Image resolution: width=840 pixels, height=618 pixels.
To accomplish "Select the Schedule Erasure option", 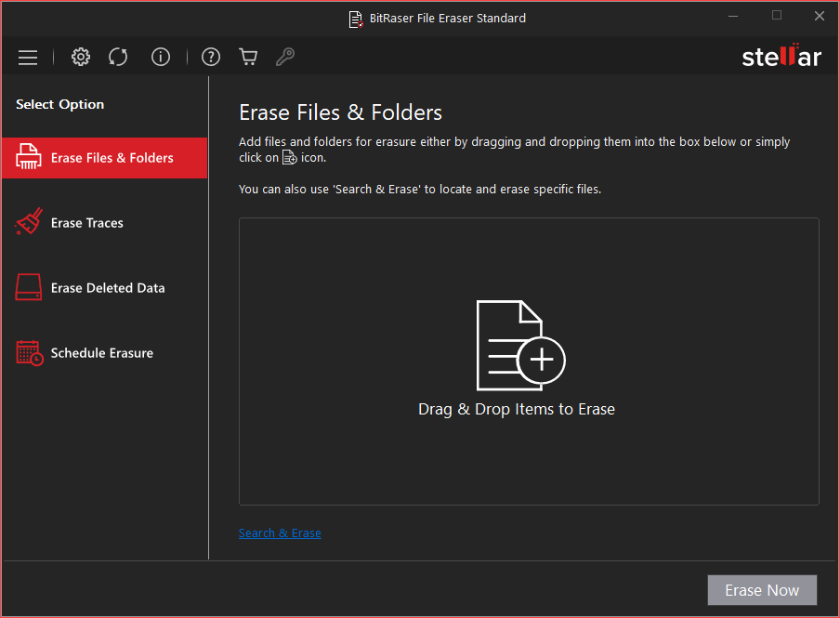I will [x=104, y=353].
